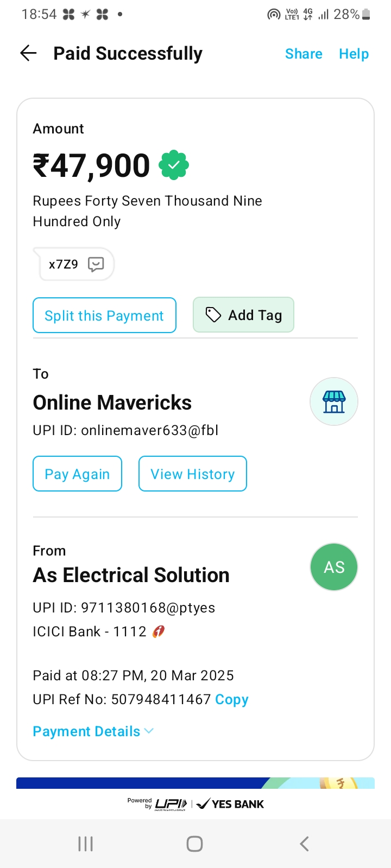Tap the ICICI Bank logo icon
This screenshot has width=391, height=868.
coord(158,631)
